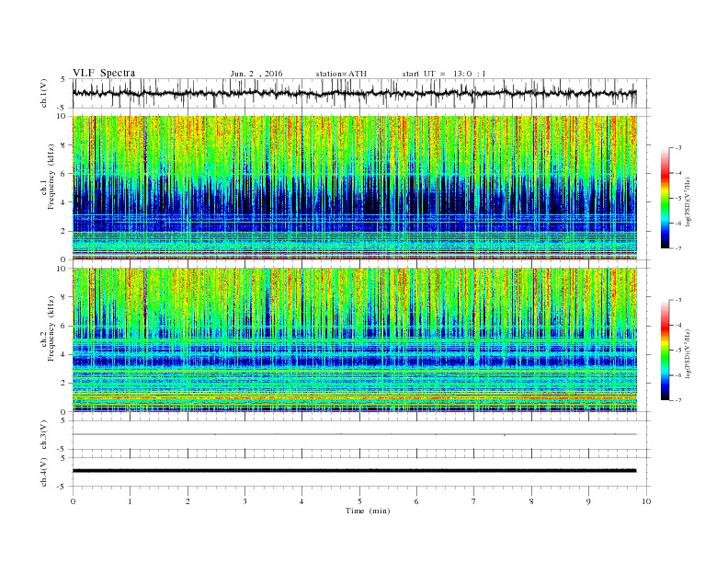This screenshot has height=563, width=728.
Task: Click inside the ch.1 spectrogram panel
Action: click(x=355, y=188)
